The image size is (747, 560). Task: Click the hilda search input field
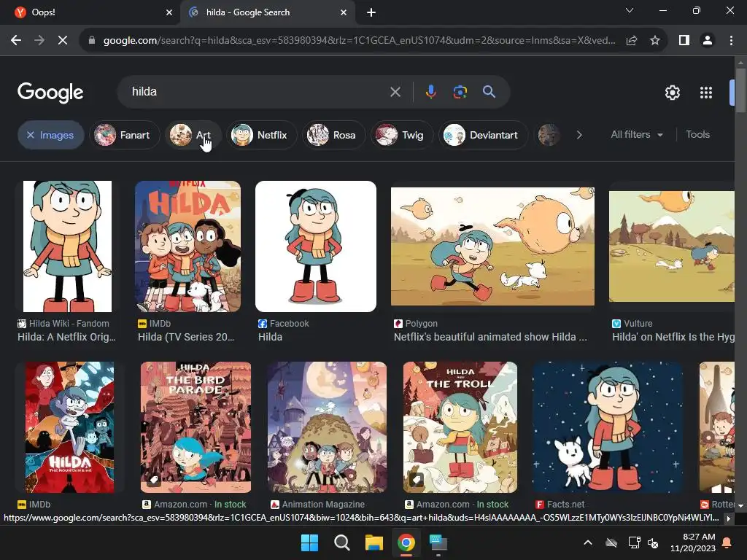[x=258, y=92]
